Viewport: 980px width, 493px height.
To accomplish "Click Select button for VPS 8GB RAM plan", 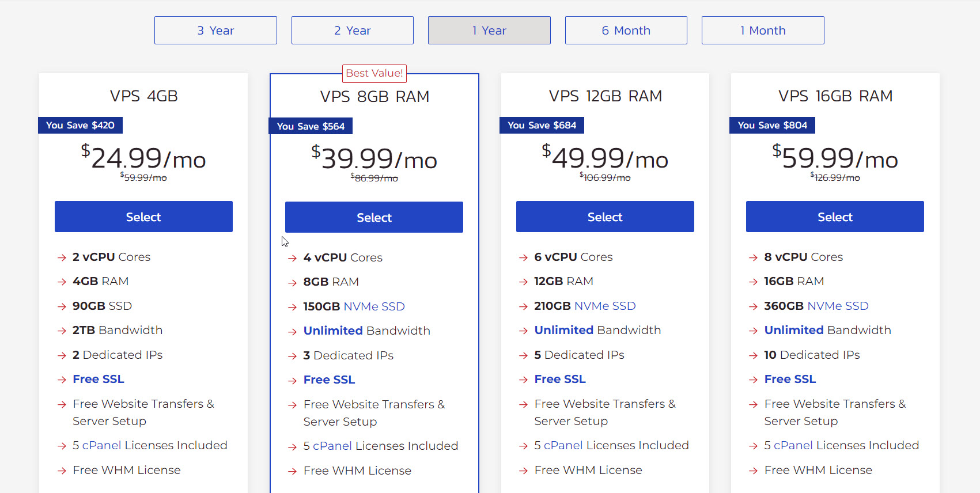I will click(374, 217).
